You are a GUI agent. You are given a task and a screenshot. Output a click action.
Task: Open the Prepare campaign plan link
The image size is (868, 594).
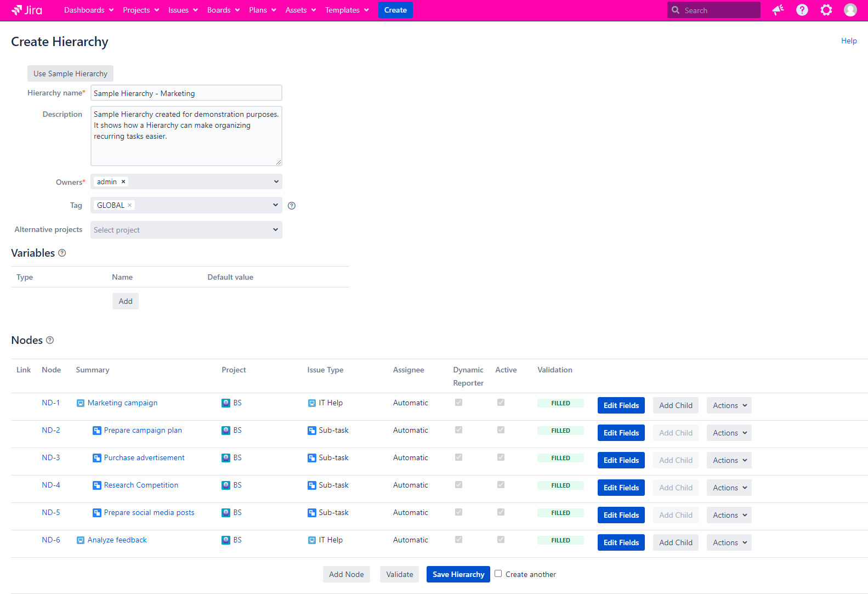(143, 430)
